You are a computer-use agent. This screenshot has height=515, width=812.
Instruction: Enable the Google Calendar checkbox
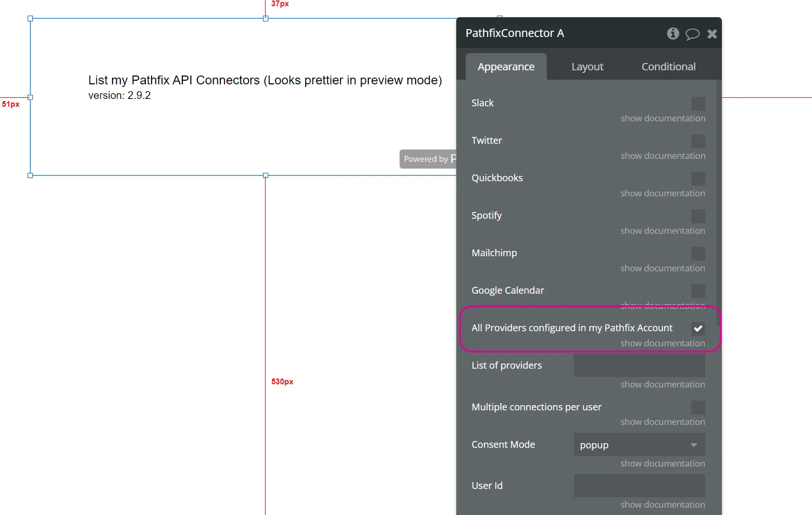coord(698,291)
